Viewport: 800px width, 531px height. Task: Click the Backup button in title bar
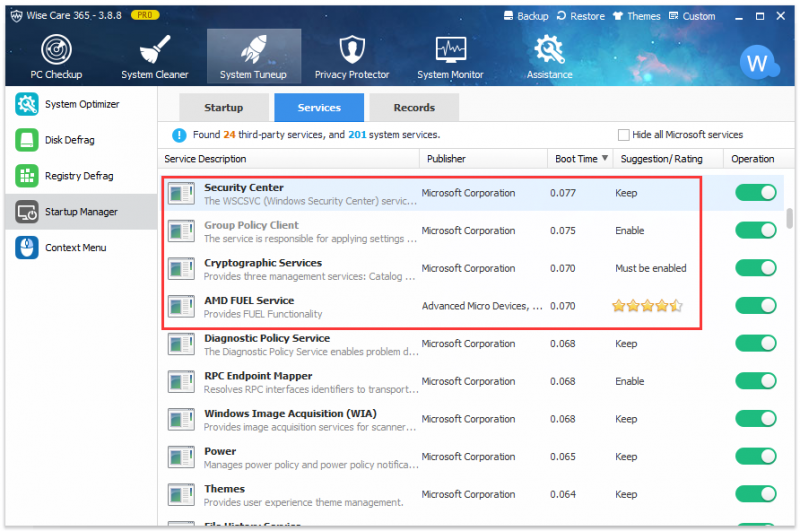(526, 16)
